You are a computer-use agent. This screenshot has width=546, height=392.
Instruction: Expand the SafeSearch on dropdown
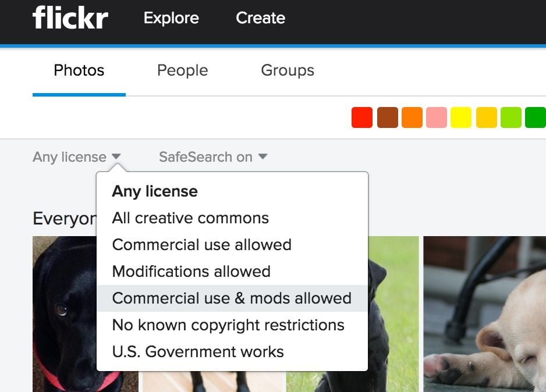(213, 157)
